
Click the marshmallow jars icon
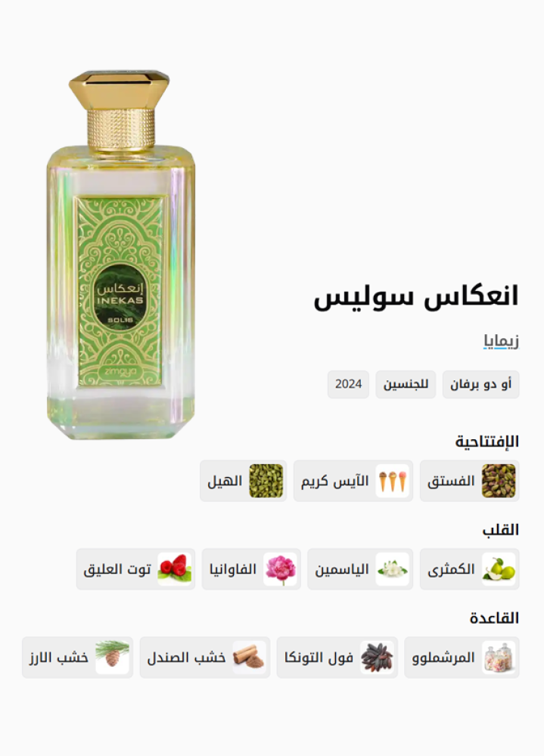[x=498, y=657]
